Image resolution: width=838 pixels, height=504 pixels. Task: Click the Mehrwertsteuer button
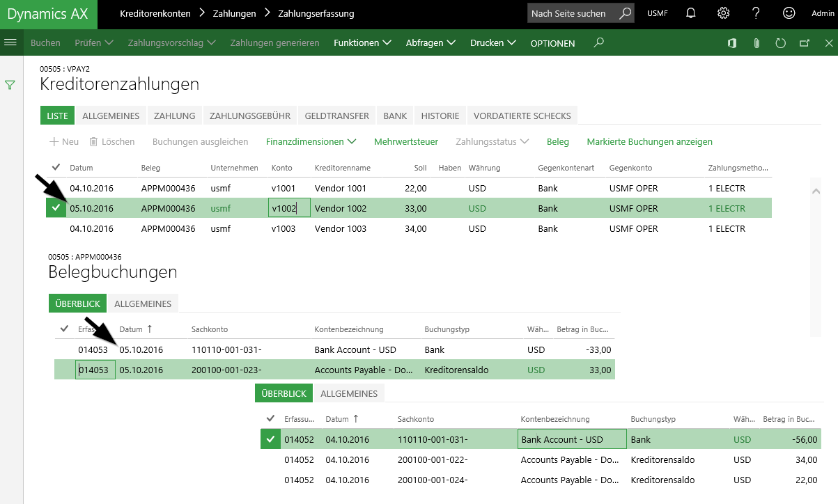[406, 142]
